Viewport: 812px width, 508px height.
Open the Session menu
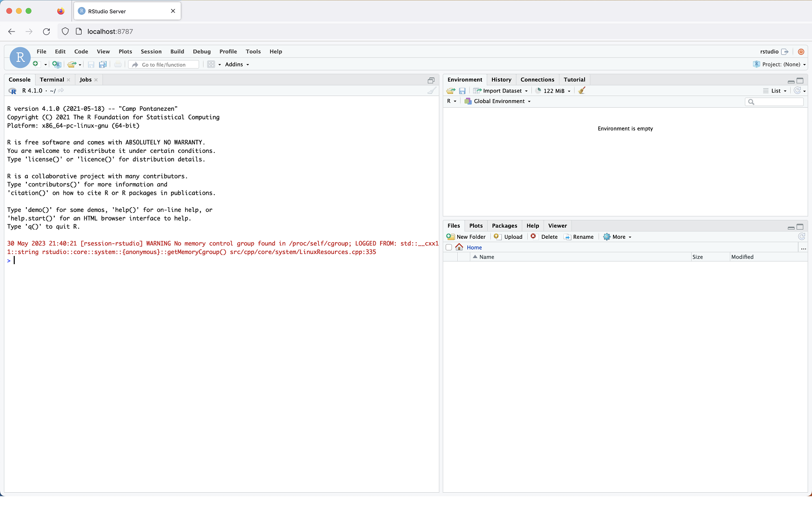pyautogui.click(x=151, y=52)
